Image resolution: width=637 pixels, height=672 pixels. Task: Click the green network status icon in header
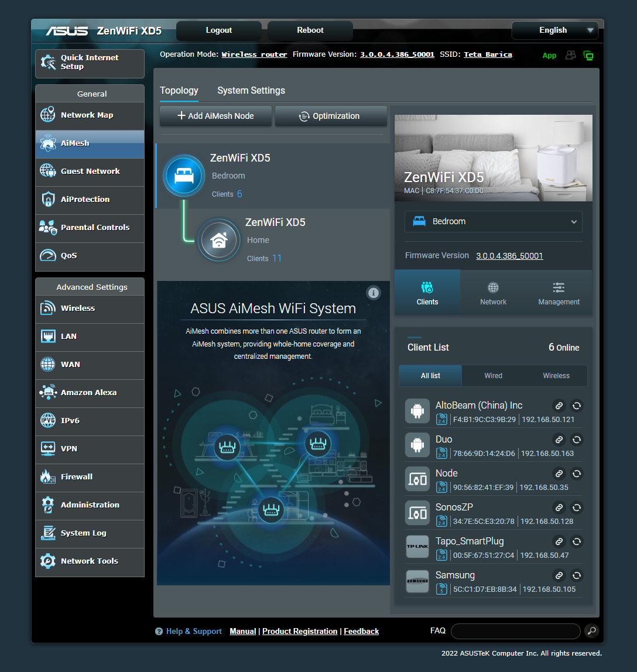(588, 55)
